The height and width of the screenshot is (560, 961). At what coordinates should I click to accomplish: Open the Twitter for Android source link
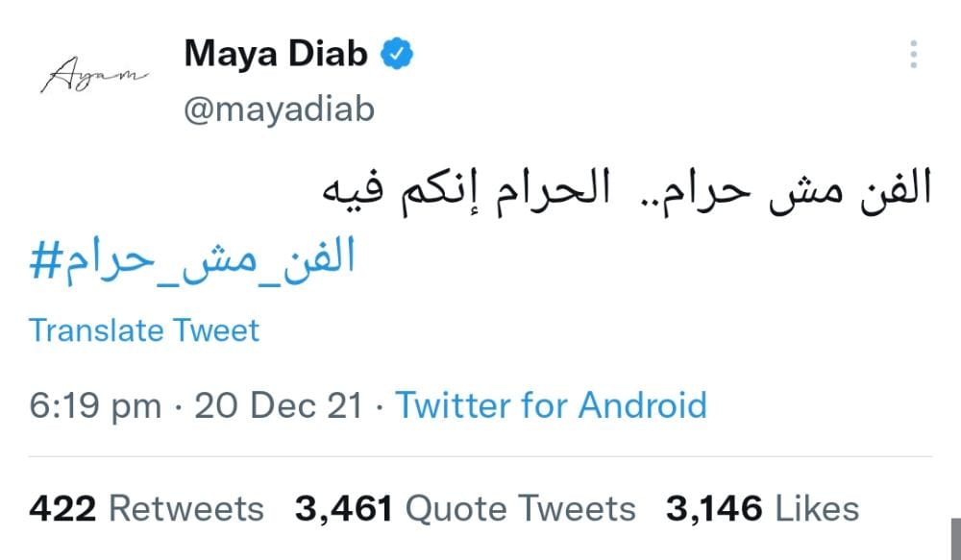click(551, 405)
